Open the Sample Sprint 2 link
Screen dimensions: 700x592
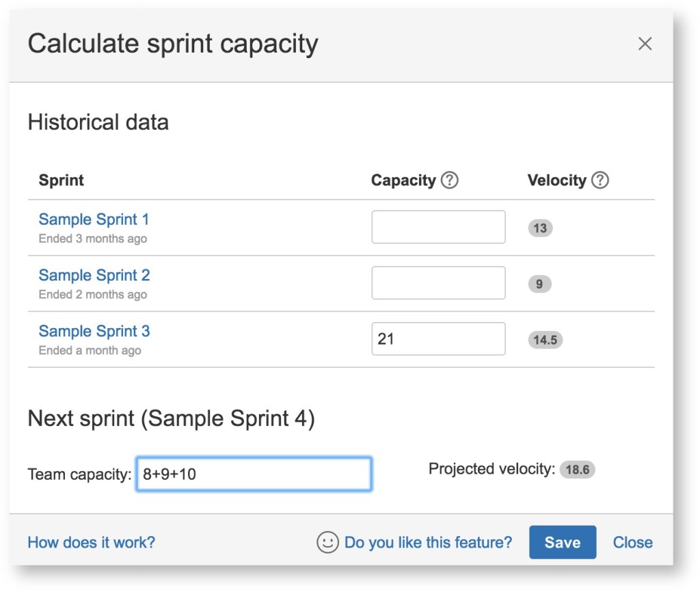click(x=94, y=275)
